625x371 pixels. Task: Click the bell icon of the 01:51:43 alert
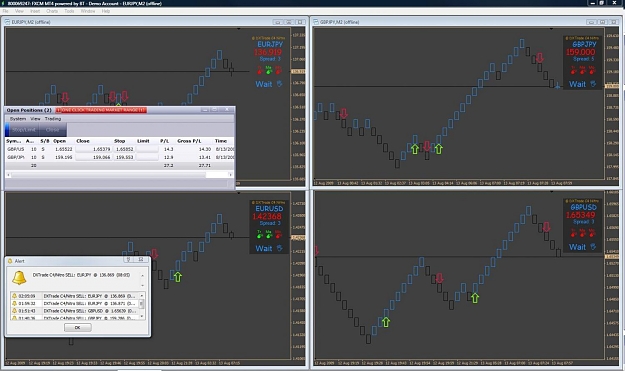[x=14, y=311]
